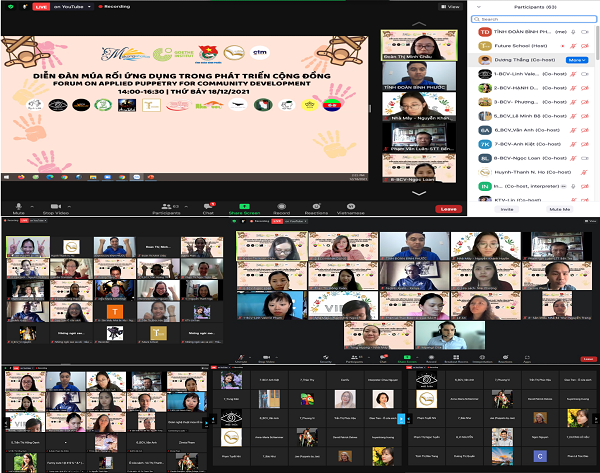600x473 pixels.
Task: Click the red Leave button
Action: 449,209
